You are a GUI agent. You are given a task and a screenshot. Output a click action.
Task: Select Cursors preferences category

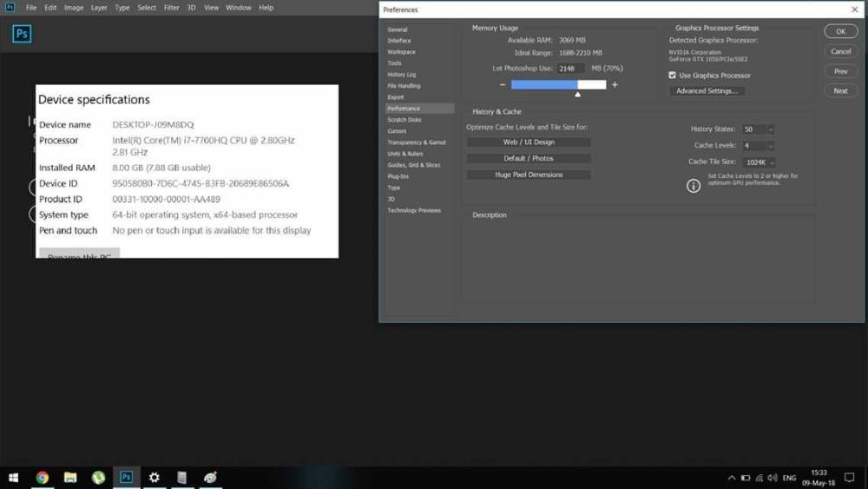coord(397,131)
